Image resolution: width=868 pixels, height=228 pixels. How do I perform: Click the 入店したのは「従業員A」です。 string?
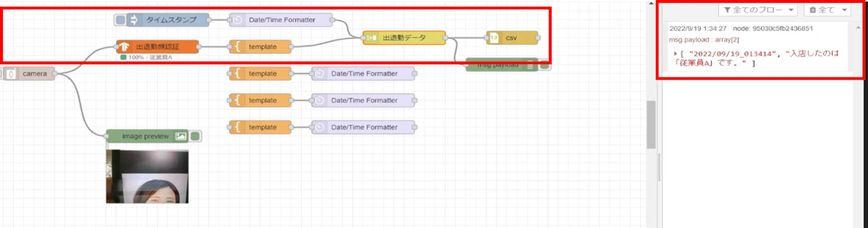(x=757, y=58)
